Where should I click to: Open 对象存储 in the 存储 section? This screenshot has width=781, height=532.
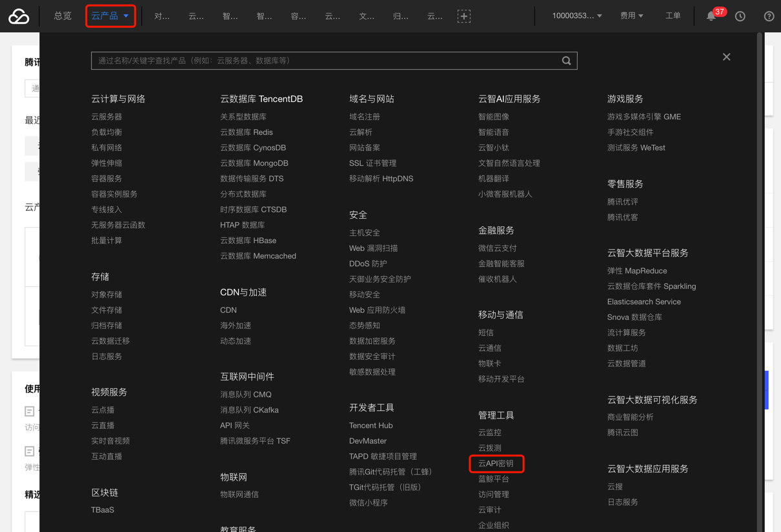(107, 295)
